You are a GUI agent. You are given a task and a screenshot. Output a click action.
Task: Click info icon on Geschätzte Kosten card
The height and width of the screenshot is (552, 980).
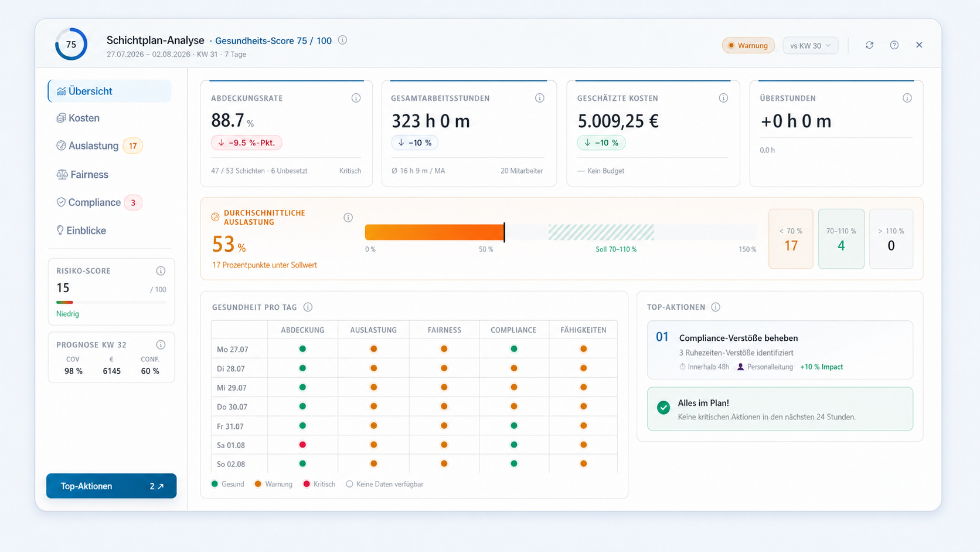[723, 98]
